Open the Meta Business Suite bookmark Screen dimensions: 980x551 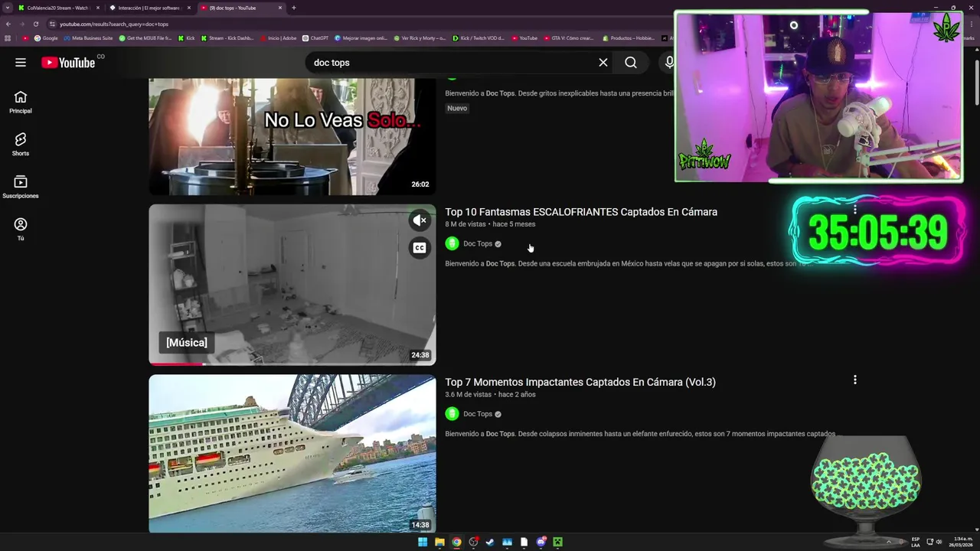coord(88,38)
